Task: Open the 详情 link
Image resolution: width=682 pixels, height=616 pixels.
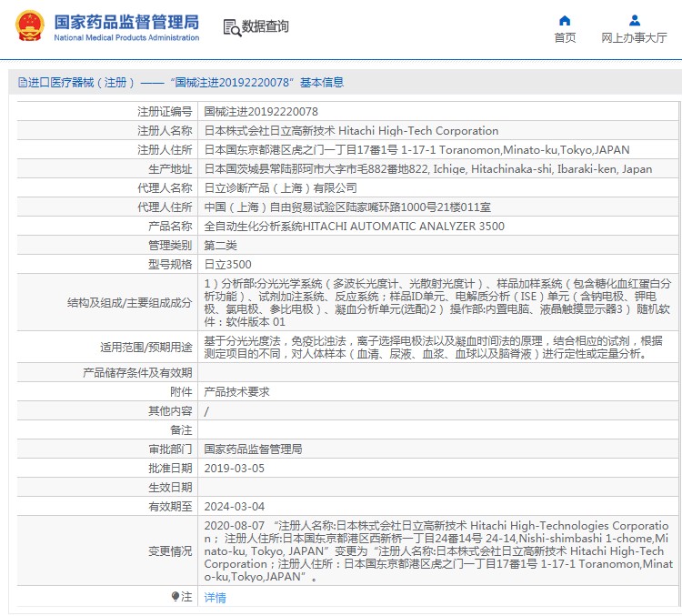Action: [x=215, y=597]
